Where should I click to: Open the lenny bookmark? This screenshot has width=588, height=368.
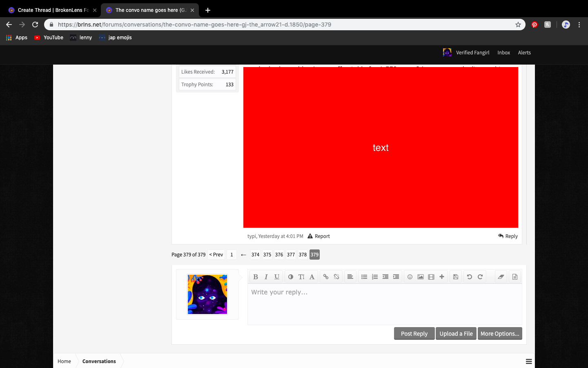[81, 38]
